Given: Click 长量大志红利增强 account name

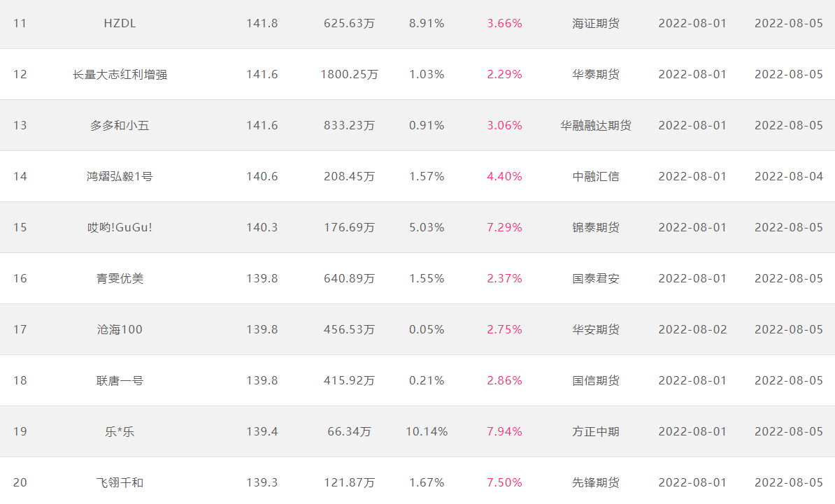Looking at the screenshot, I should click(120, 75).
